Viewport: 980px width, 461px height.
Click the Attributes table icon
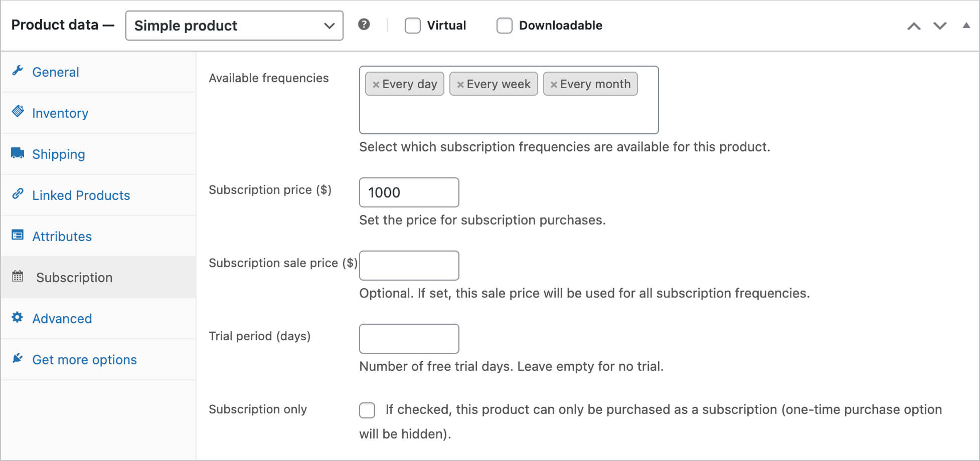pos(18,235)
